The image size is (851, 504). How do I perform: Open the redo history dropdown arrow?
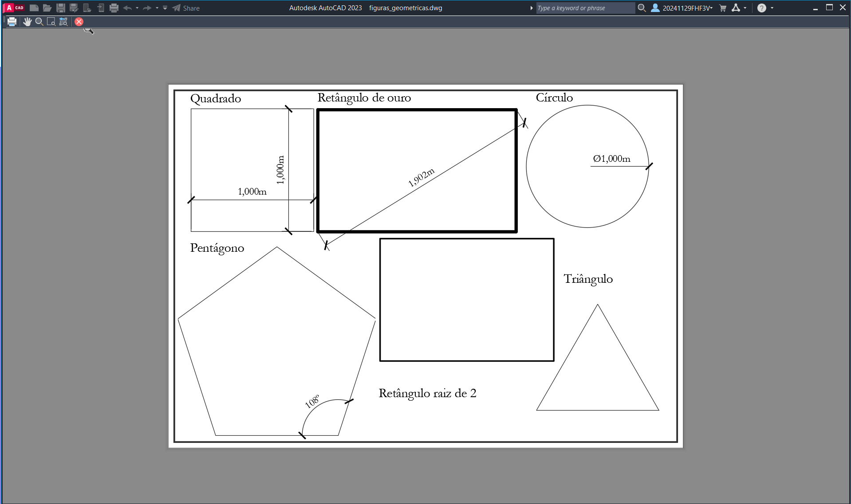[x=157, y=8]
